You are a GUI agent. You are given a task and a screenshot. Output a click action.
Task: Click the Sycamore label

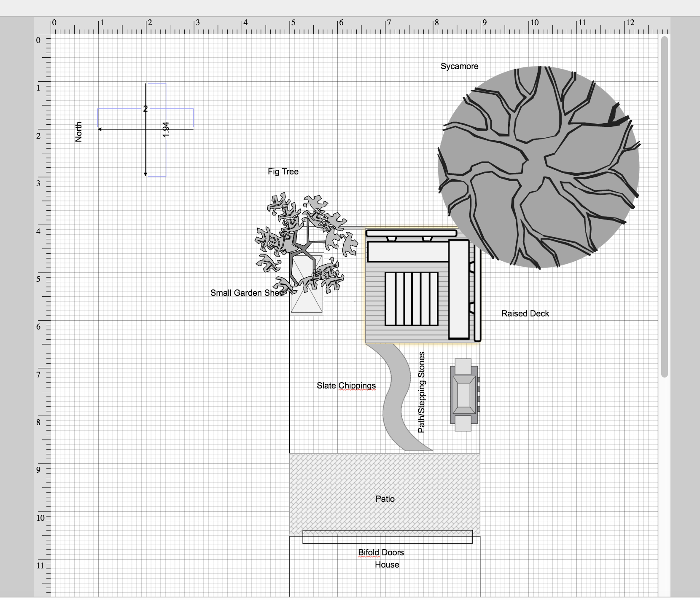[459, 66]
